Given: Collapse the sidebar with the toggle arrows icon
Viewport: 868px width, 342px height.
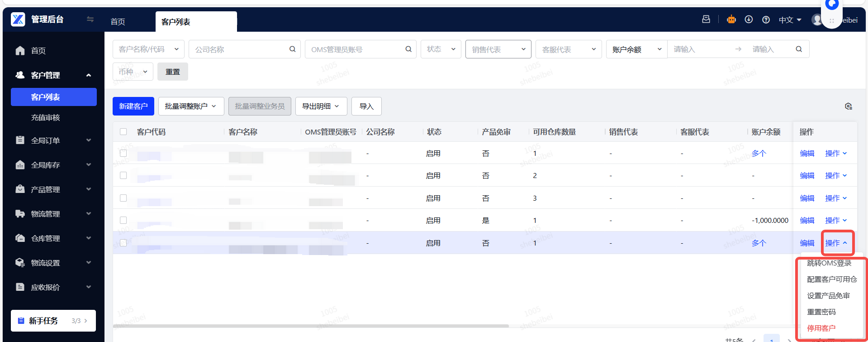Looking at the screenshot, I should [x=90, y=19].
